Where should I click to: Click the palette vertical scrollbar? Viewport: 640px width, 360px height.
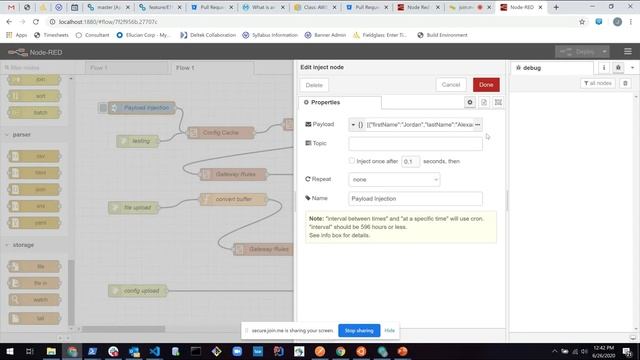pyautogui.click(x=71, y=292)
